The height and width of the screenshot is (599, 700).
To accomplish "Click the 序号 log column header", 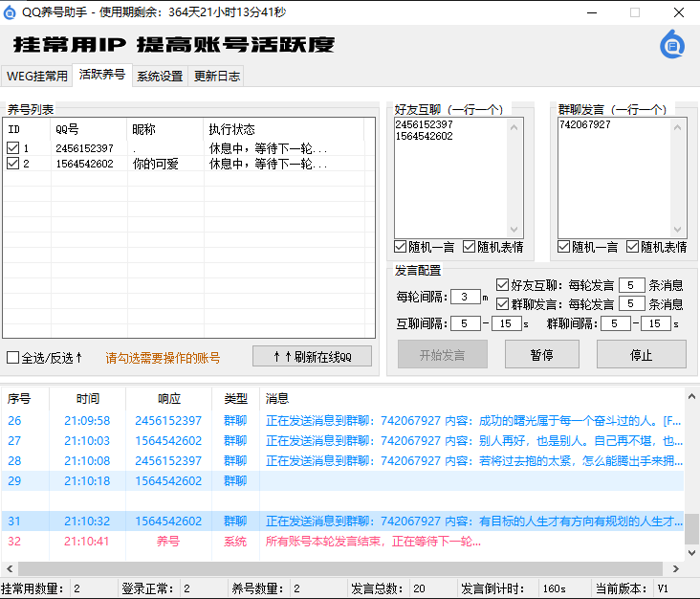I will point(25,398).
